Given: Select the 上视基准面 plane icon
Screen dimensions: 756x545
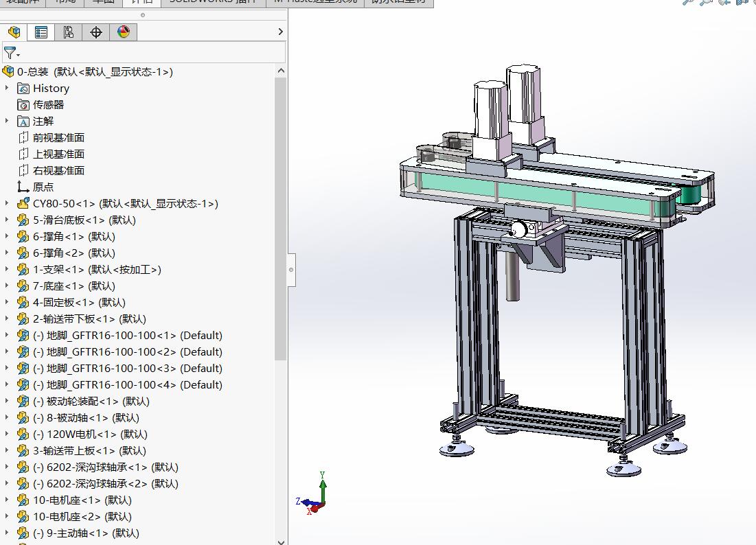Looking at the screenshot, I should click(x=23, y=154).
